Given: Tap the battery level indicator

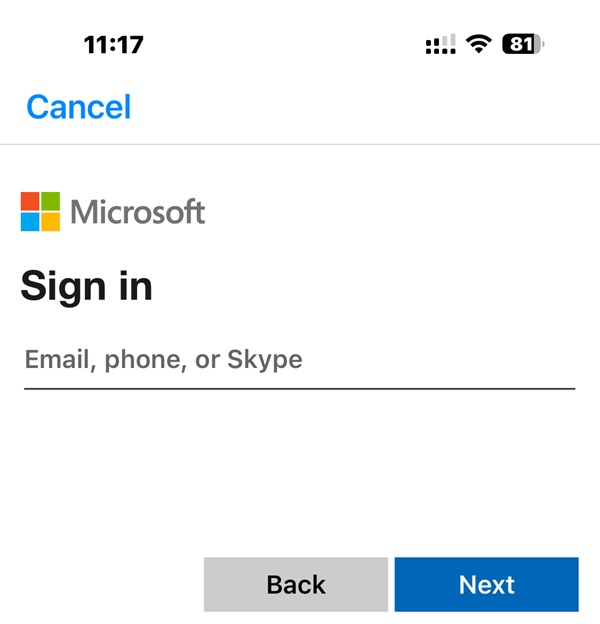Looking at the screenshot, I should (x=524, y=44).
